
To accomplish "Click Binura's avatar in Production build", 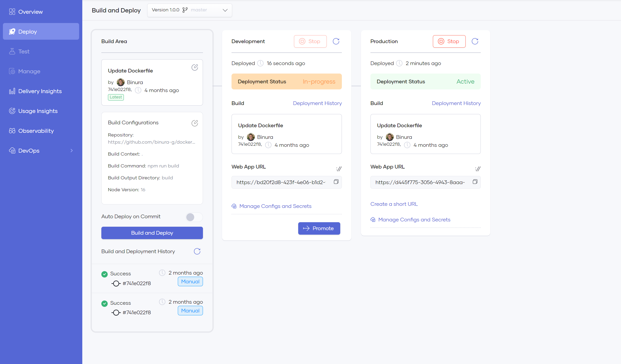I will click(390, 137).
